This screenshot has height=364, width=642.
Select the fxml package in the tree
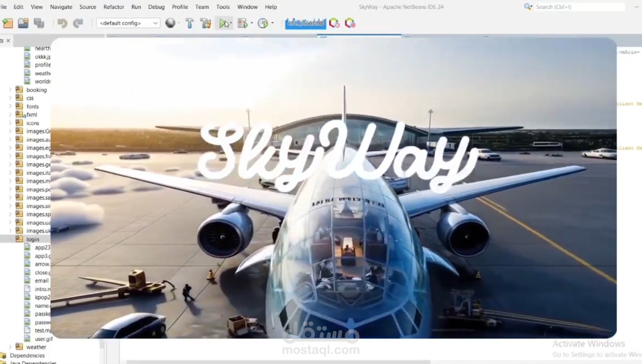coord(32,115)
